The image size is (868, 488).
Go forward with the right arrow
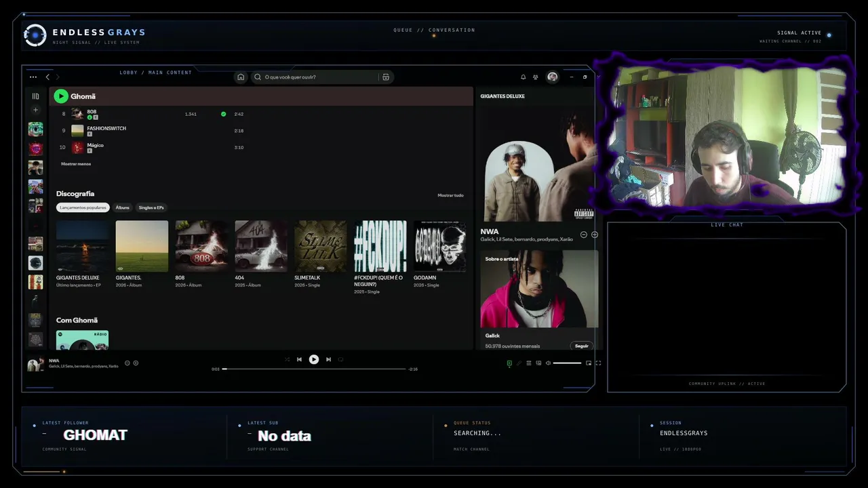58,77
